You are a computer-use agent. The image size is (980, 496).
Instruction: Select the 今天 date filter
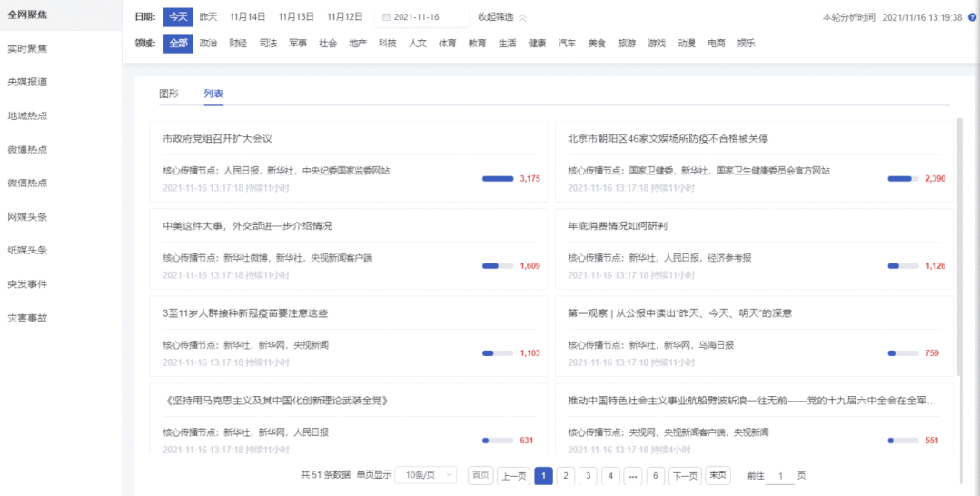coord(178,17)
